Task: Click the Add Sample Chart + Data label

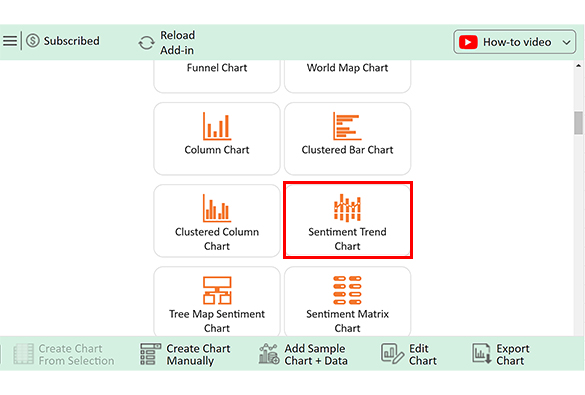Action: coord(316,354)
